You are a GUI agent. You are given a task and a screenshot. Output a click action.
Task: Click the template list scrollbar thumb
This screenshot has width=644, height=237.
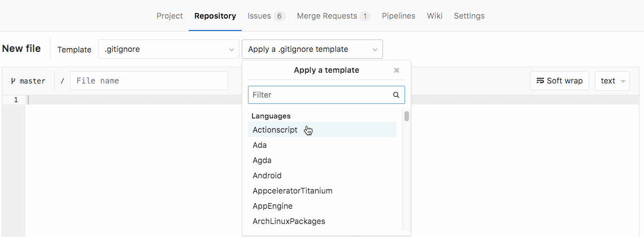click(x=406, y=116)
